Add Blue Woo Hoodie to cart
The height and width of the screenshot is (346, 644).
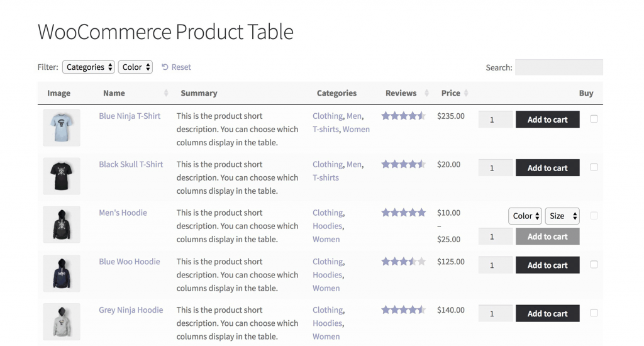(547, 265)
